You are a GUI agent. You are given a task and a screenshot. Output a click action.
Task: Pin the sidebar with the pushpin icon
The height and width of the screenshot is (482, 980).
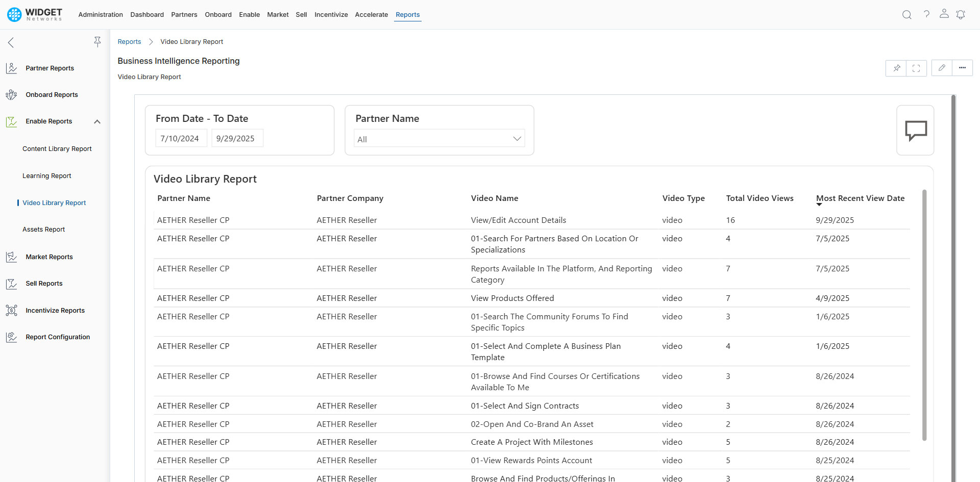(97, 42)
